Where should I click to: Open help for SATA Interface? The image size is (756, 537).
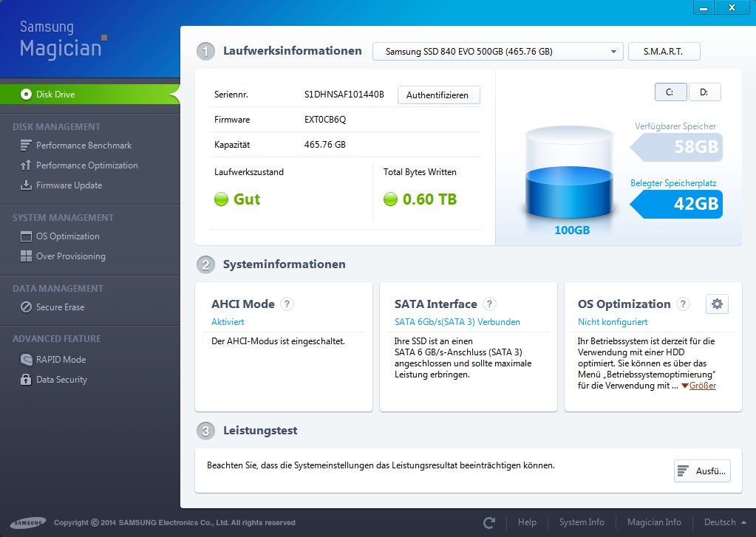point(489,304)
